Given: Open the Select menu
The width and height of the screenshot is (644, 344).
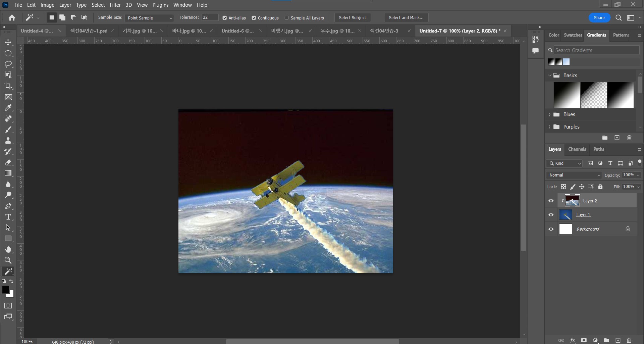Looking at the screenshot, I should tap(98, 5).
